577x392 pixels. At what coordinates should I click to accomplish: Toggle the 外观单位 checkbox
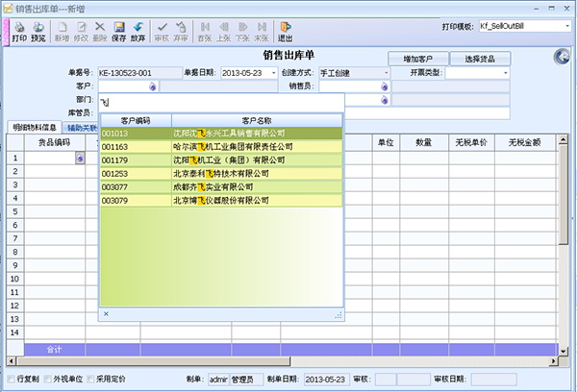(x=47, y=380)
